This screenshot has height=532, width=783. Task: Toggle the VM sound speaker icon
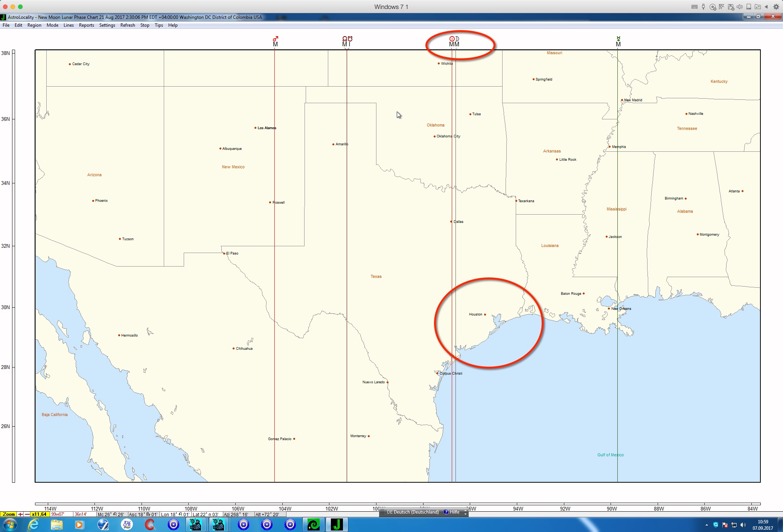(739, 7)
